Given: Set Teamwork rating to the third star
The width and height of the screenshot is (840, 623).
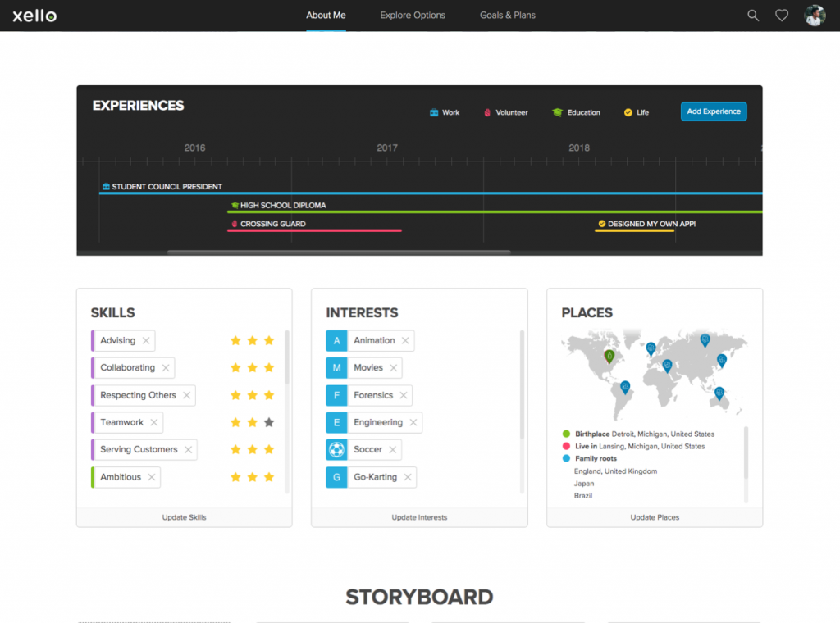Looking at the screenshot, I should [x=269, y=422].
